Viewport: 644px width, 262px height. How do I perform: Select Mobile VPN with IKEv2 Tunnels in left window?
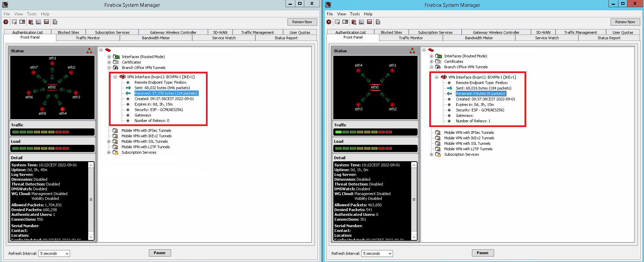pos(146,136)
